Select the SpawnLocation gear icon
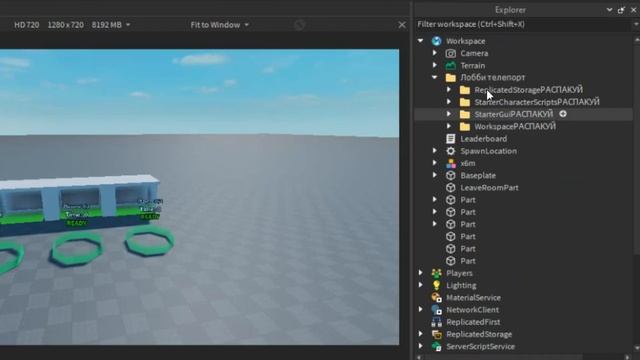 pyautogui.click(x=451, y=151)
